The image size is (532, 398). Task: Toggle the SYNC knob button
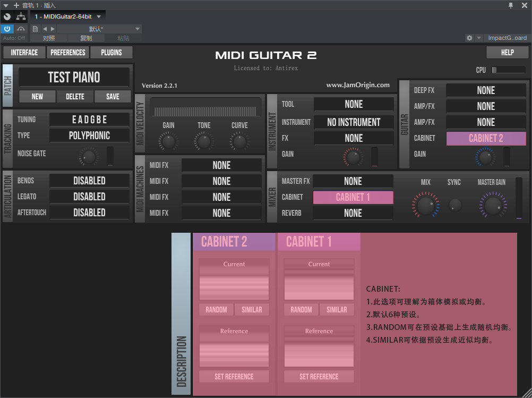(x=455, y=205)
